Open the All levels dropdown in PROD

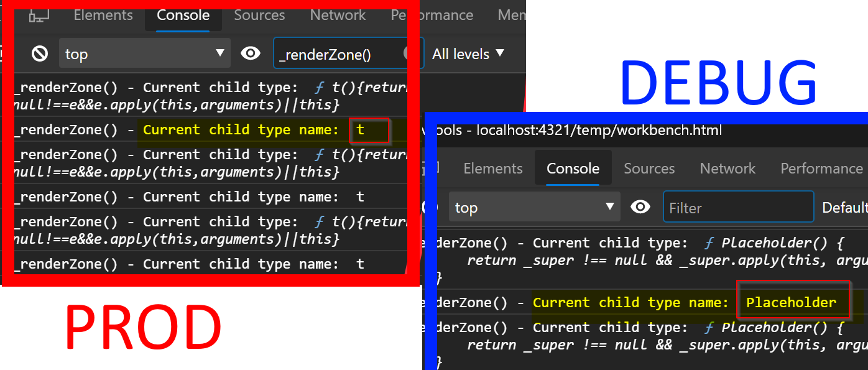pos(469,53)
